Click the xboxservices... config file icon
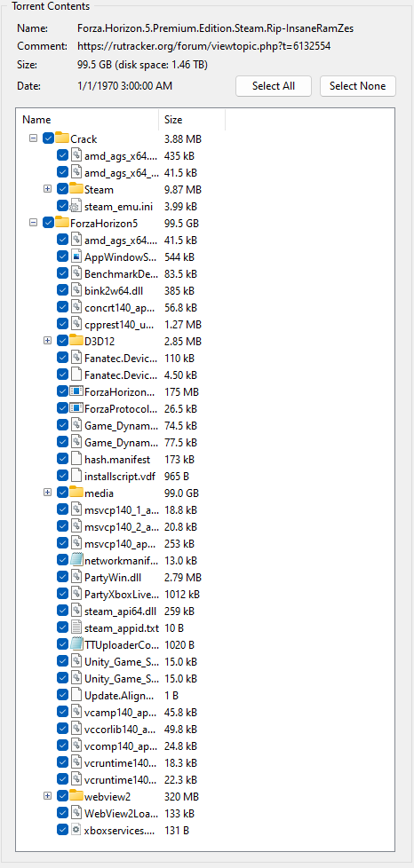414x868 pixels. (76, 830)
